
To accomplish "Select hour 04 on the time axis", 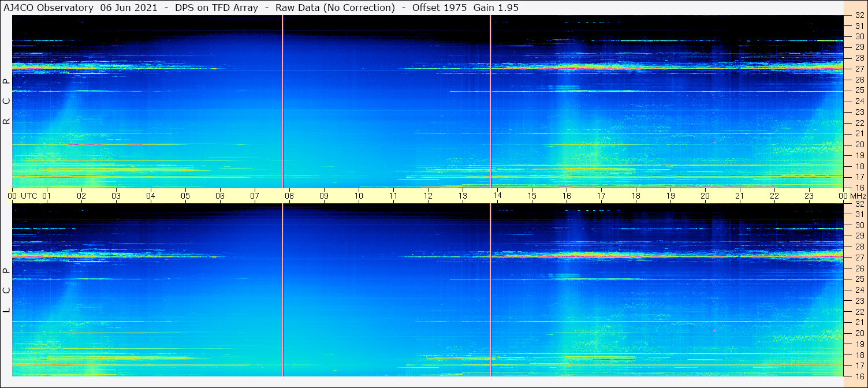I will [151, 196].
